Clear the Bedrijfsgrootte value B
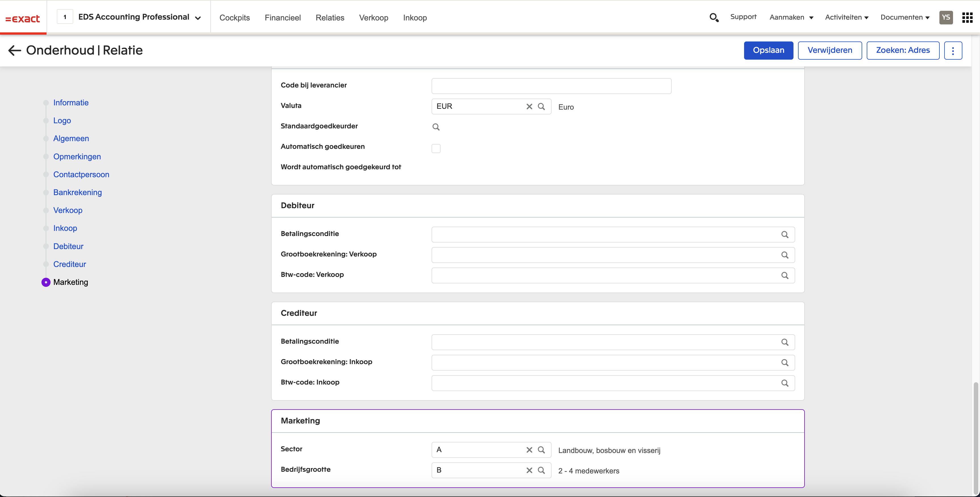 [x=529, y=470]
